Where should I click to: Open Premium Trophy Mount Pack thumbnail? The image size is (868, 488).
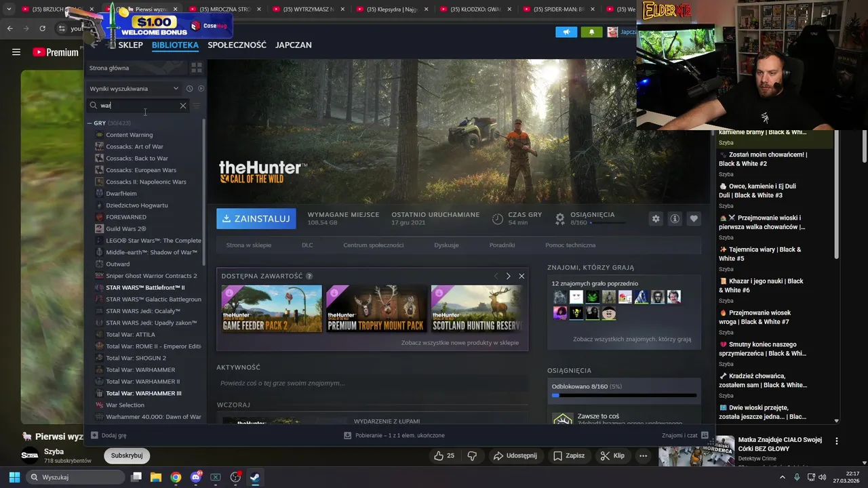(376, 308)
